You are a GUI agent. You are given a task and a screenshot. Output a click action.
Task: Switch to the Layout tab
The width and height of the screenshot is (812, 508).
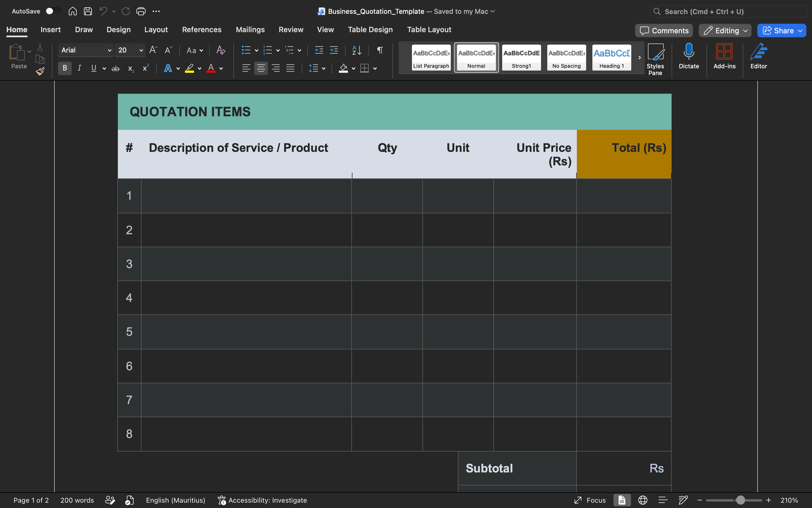156,30
